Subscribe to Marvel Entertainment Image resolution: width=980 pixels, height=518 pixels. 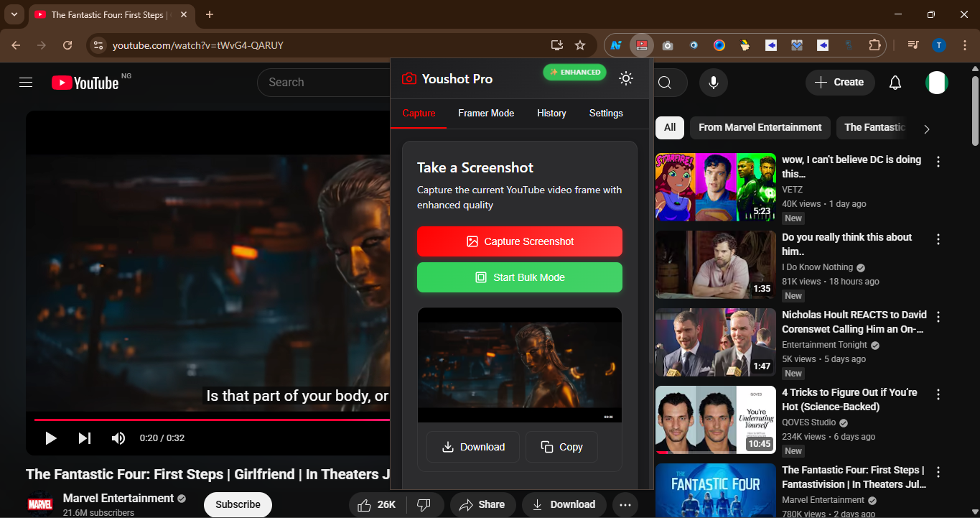click(238, 504)
